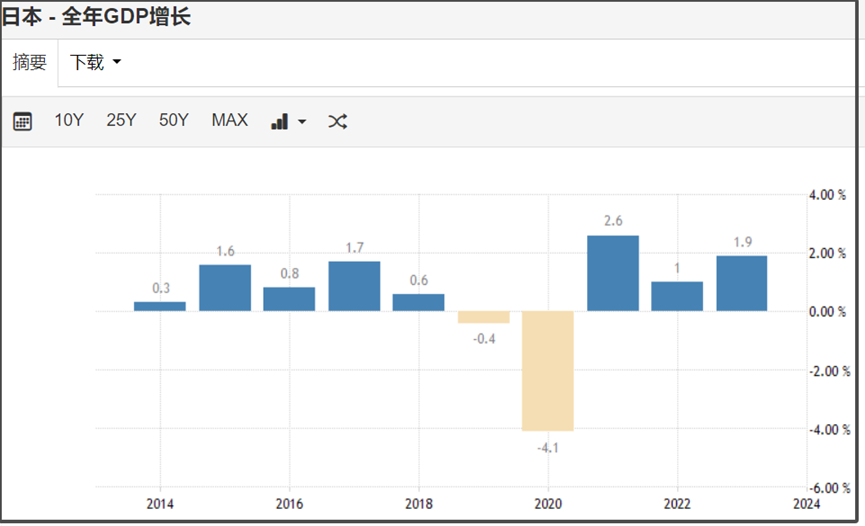Select the 10Y time range

[x=69, y=120]
